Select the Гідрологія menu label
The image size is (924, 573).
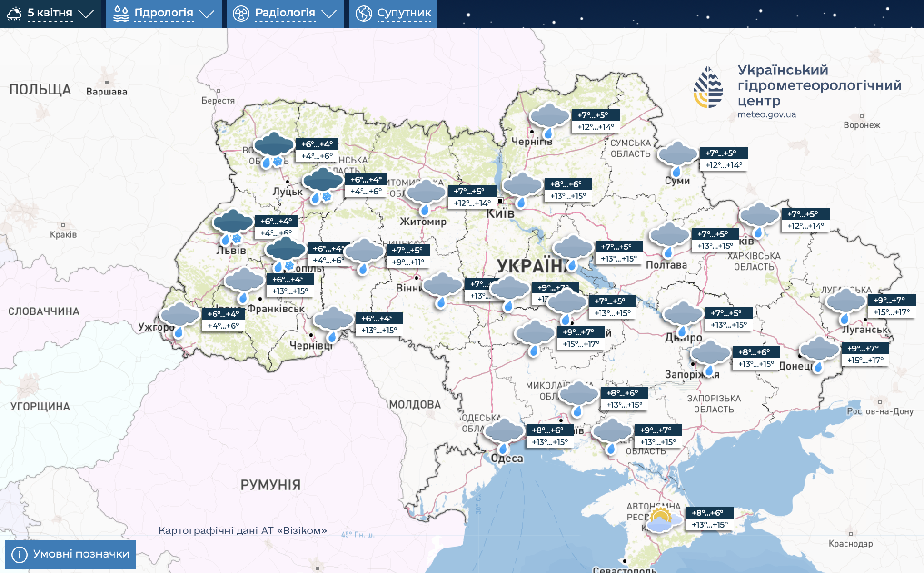pyautogui.click(x=164, y=13)
